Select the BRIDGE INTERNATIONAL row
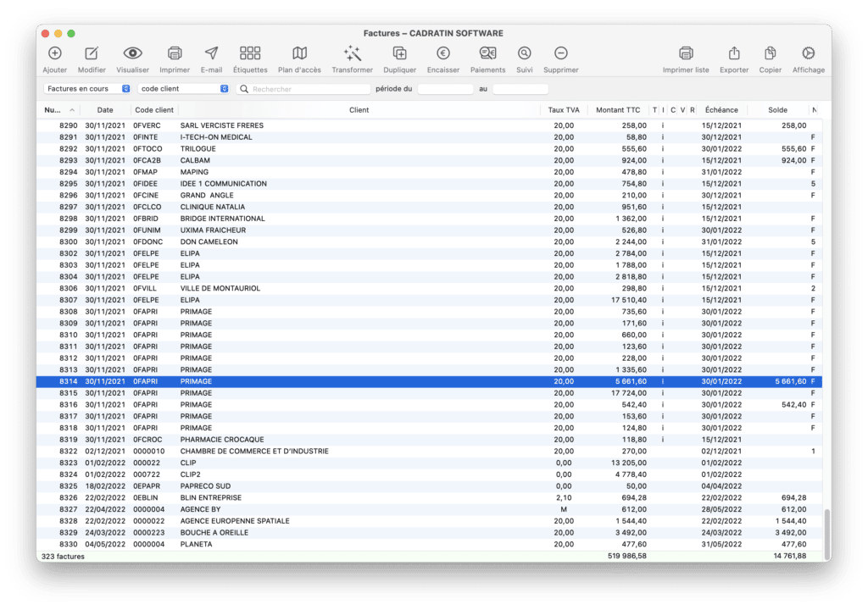This screenshot has height=610, width=868. (429, 219)
